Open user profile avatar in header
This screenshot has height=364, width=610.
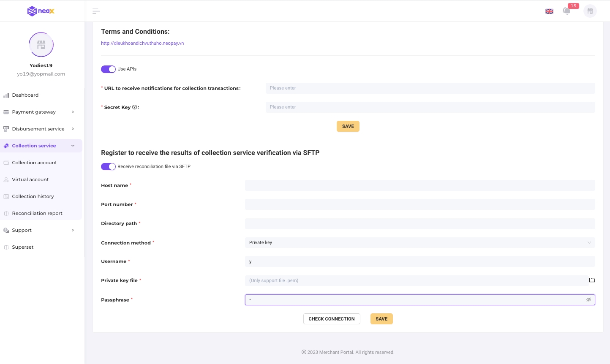tap(590, 11)
